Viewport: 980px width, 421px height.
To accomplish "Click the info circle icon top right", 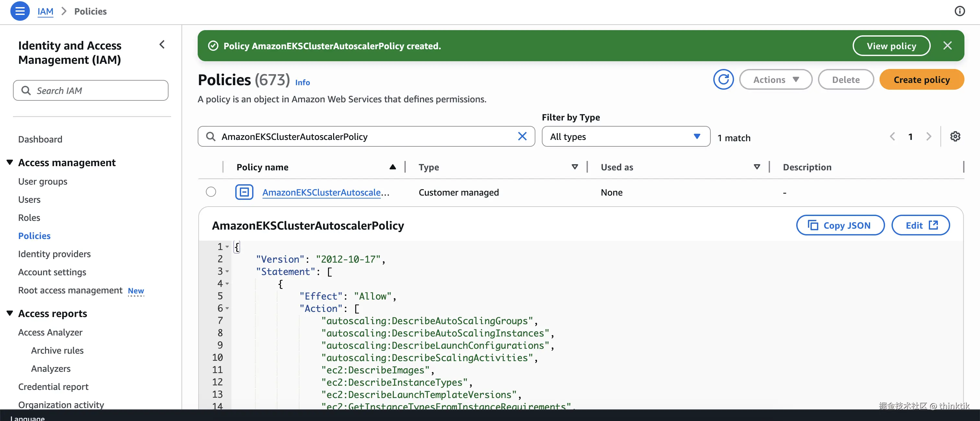I will pyautogui.click(x=960, y=11).
